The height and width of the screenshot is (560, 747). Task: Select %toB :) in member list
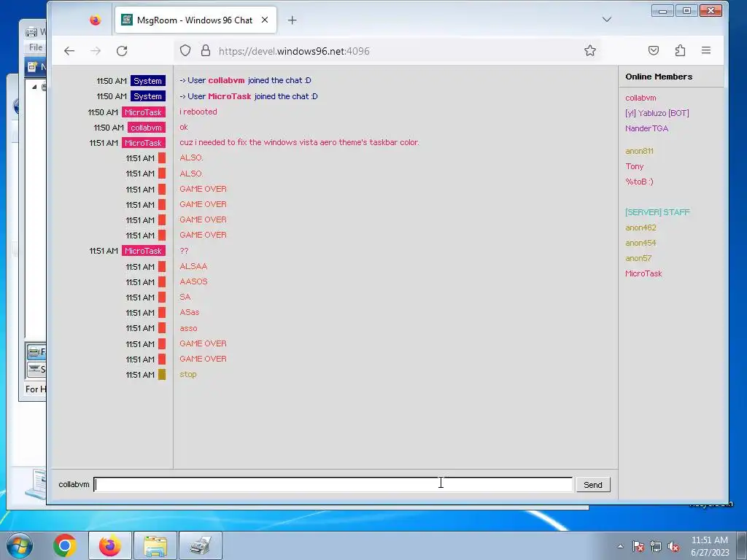[x=639, y=182]
